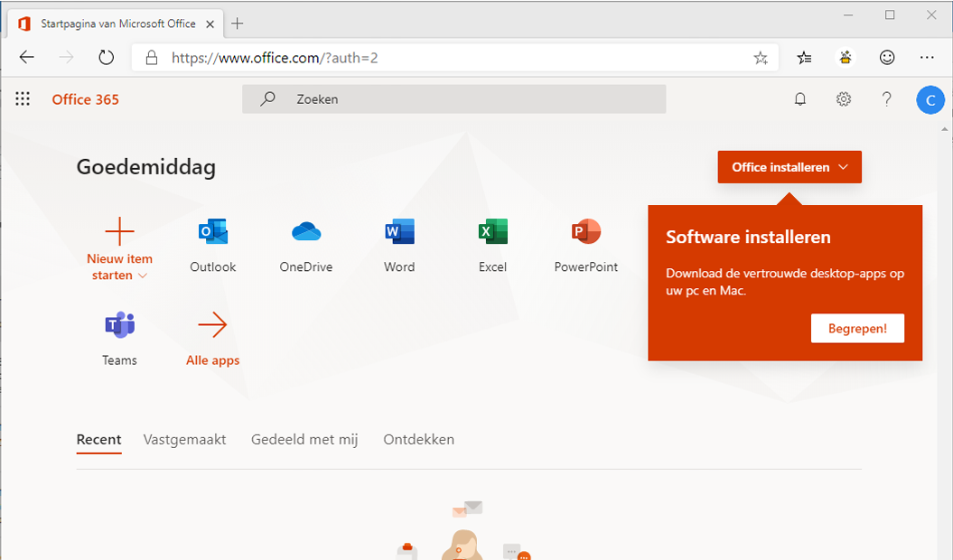The width and height of the screenshot is (953, 560).
Task: Open the OneDrive app
Action: [305, 245]
